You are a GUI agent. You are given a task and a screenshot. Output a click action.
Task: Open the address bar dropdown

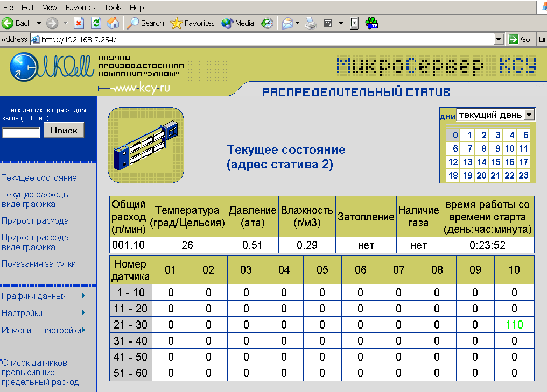[499, 39]
